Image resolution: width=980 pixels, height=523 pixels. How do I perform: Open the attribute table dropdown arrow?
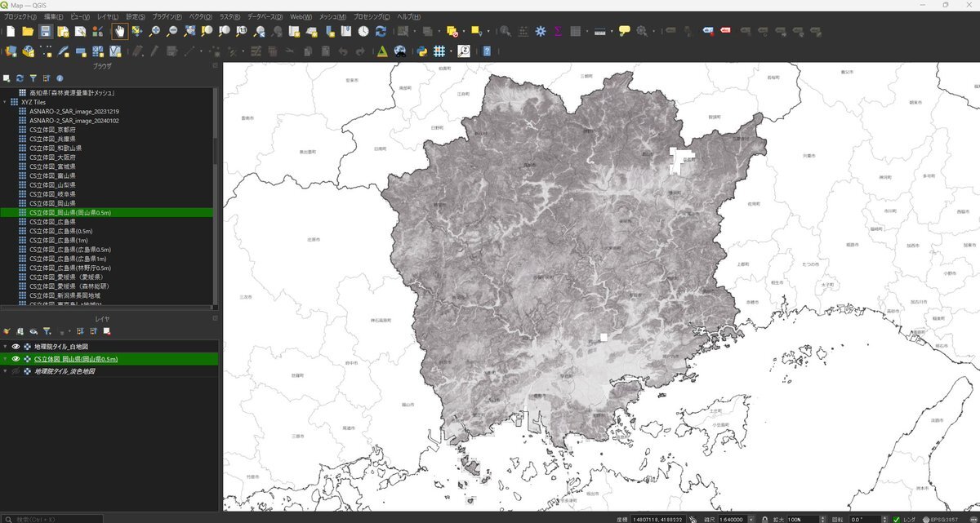coord(587,32)
